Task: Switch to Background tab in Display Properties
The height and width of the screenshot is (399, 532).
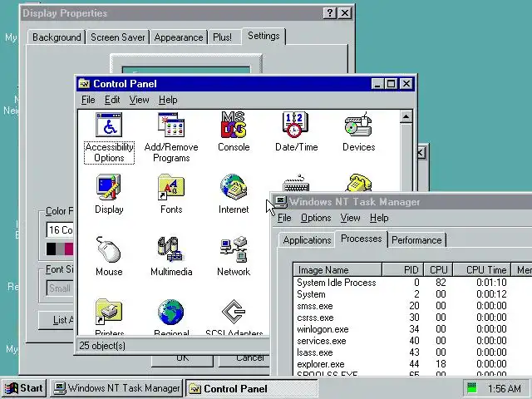Action: 57,37
